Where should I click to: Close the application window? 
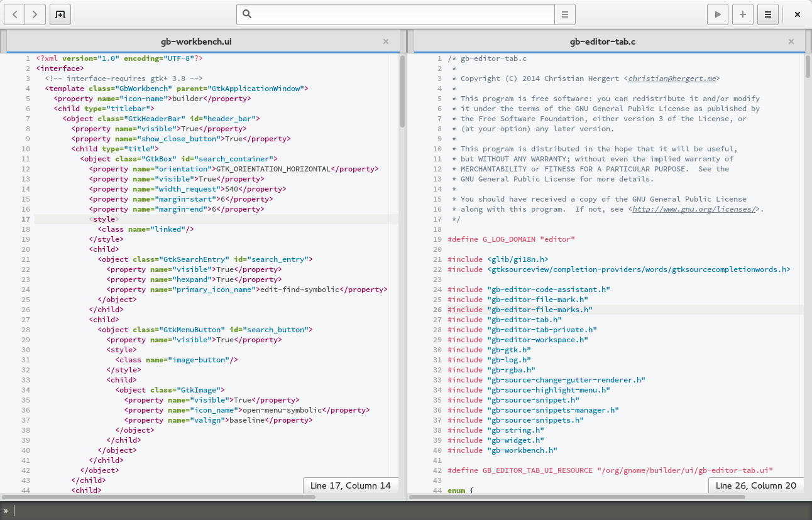point(797,14)
